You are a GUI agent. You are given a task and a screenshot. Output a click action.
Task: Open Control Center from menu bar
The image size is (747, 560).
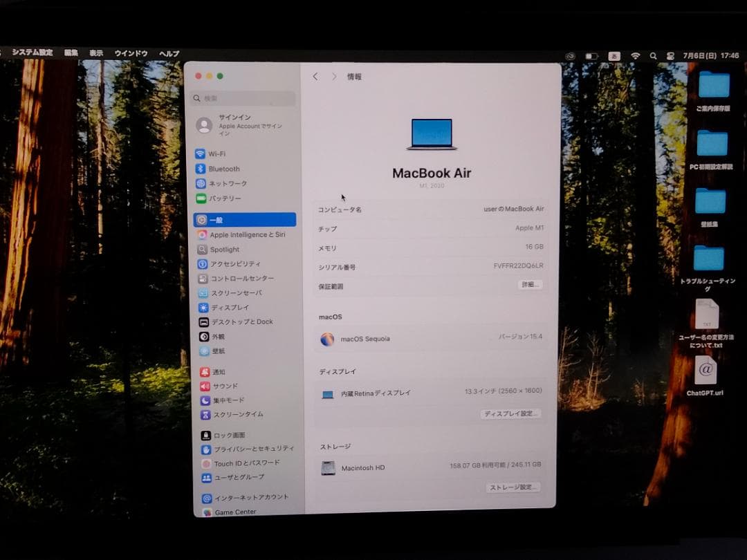pos(670,56)
